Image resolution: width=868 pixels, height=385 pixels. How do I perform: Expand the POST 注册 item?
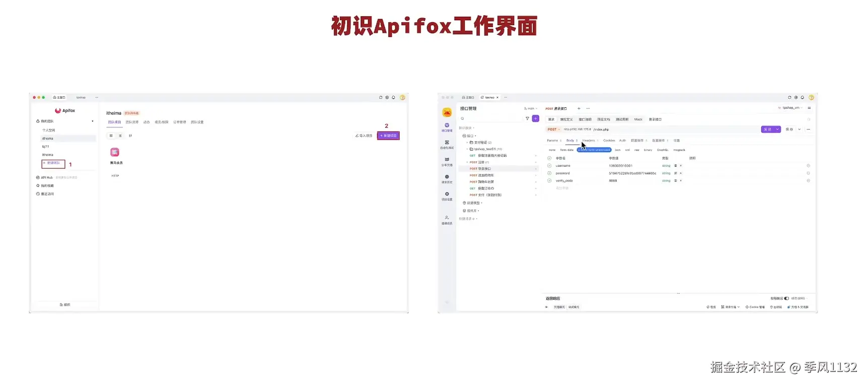467,162
